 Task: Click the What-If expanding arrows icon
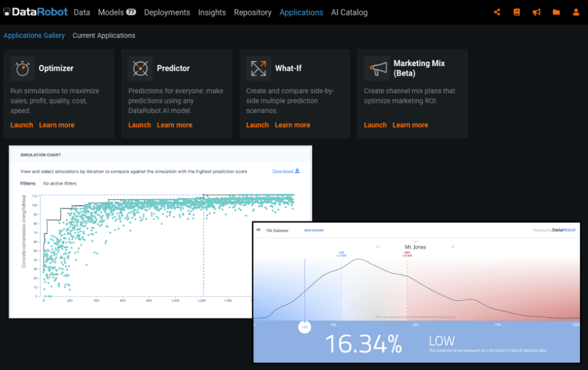[258, 68]
